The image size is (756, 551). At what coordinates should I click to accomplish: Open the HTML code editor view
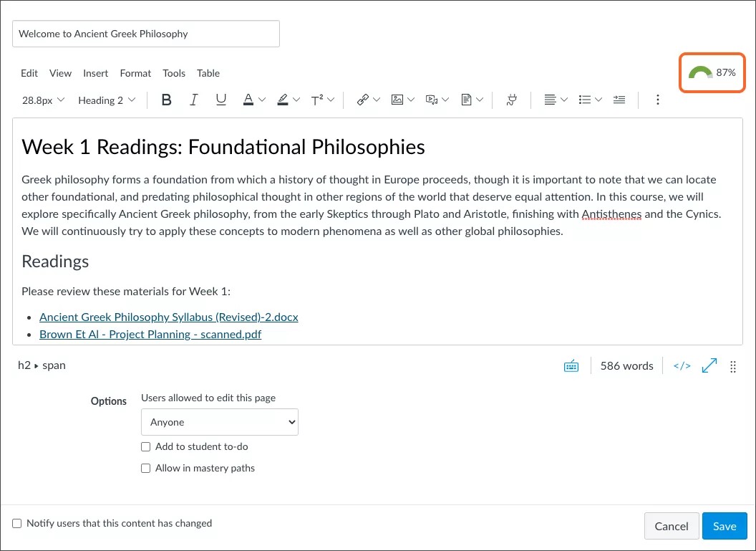tap(681, 365)
